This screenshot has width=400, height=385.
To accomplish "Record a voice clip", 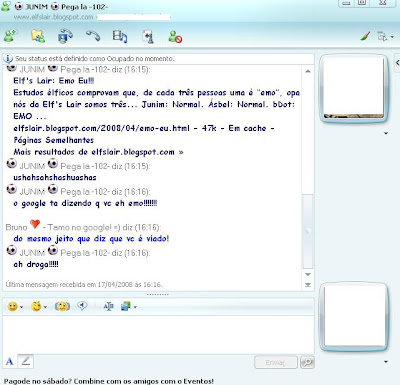I will (x=82, y=306).
